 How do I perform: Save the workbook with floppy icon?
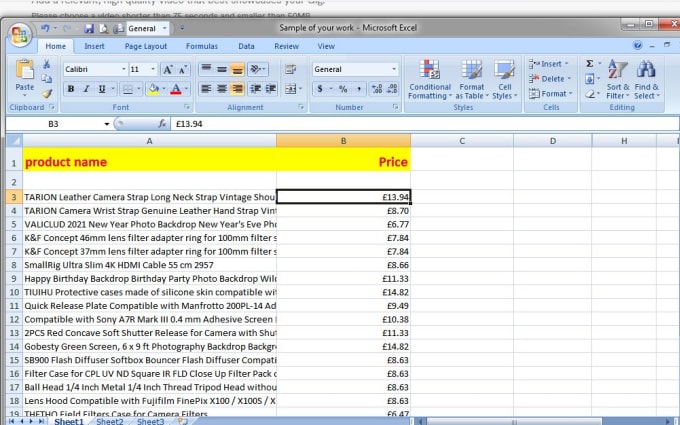[89, 29]
